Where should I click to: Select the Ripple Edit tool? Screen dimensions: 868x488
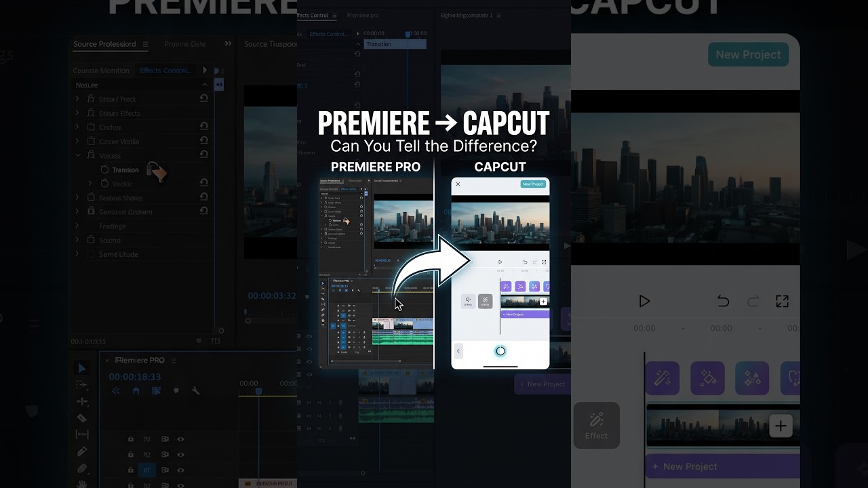coord(81,401)
